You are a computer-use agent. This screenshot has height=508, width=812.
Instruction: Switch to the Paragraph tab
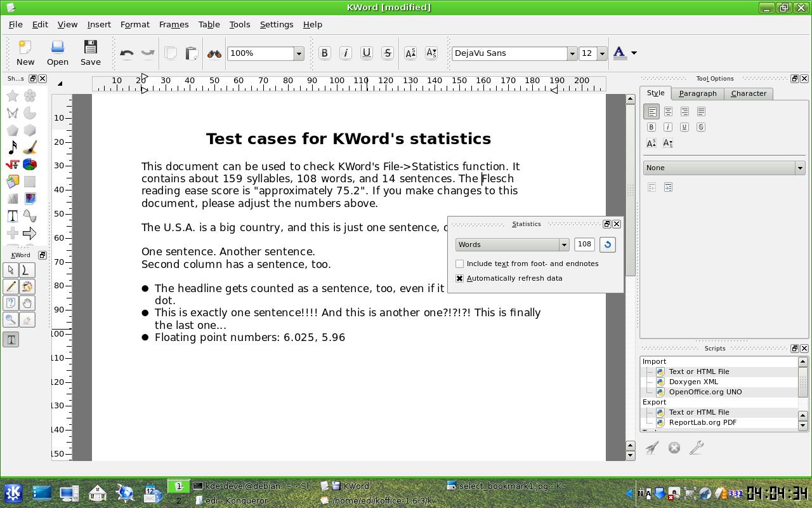tap(697, 93)
